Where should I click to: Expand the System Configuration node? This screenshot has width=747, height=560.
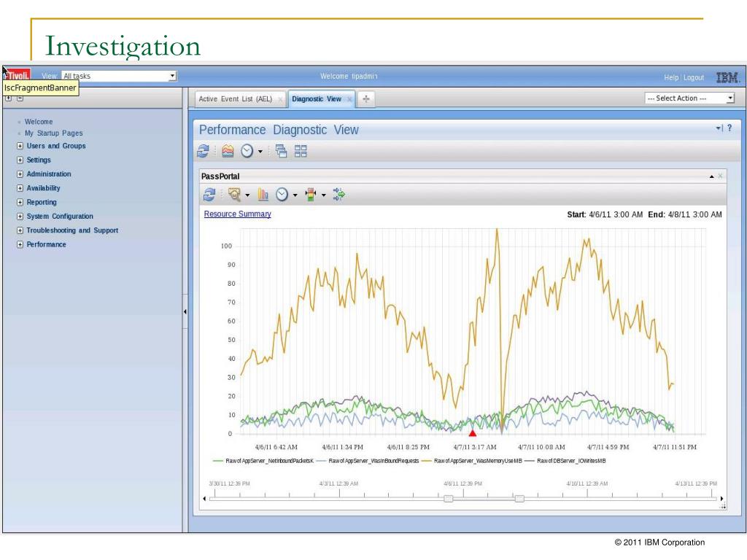point(20,216)
